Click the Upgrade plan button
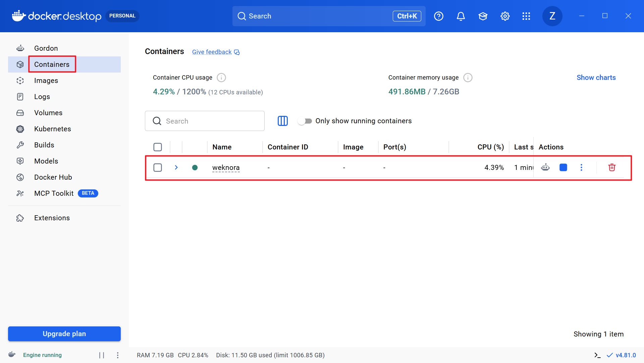Screen dimensions: 644x363 [64, 334]
